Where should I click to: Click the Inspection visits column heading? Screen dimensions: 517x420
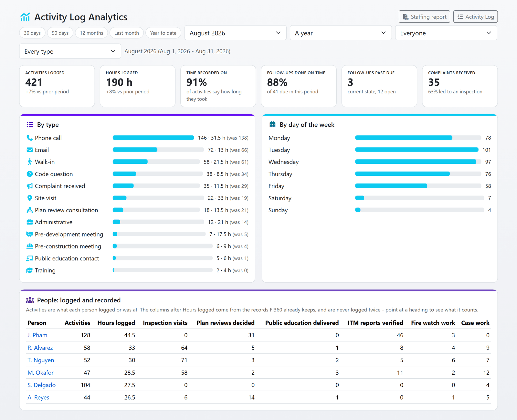pyautogui.click(x=165, y=323)
